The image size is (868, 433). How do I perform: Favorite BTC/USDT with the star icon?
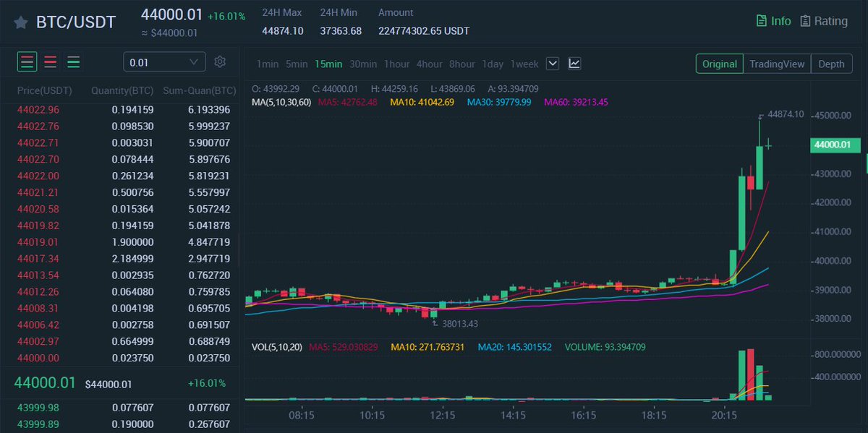(x=21, y=22)
